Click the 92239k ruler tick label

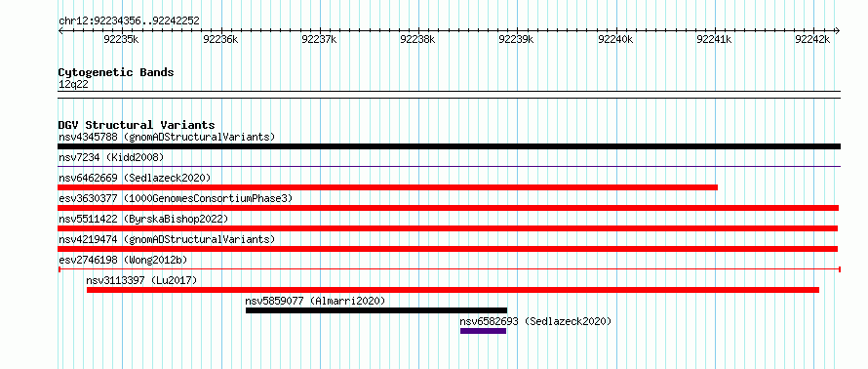(x=517, y=39)
